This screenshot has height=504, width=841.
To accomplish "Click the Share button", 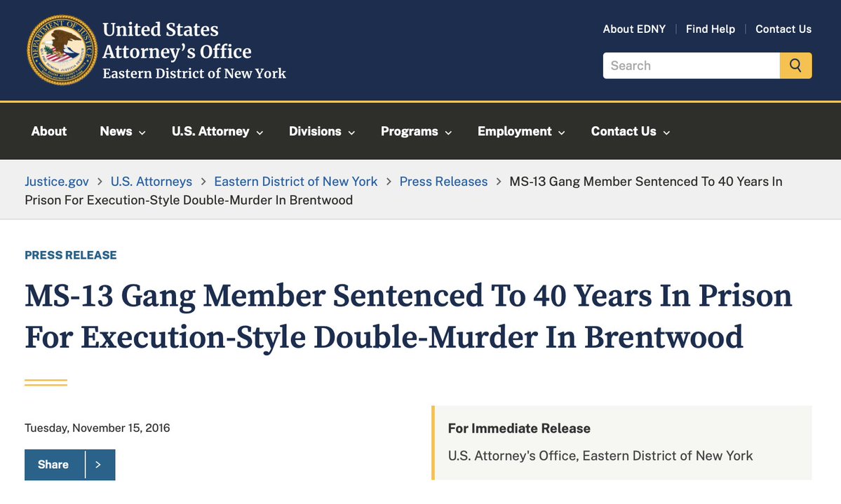I will (54, 465).
